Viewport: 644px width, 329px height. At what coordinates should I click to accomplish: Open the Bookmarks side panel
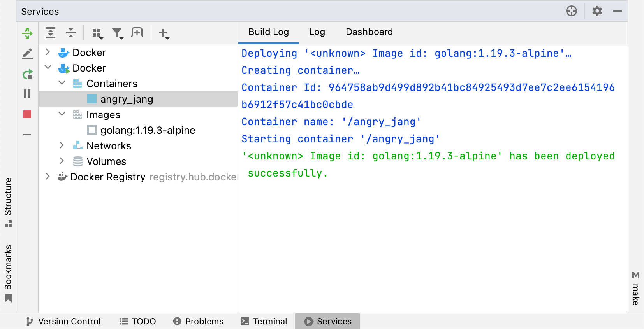click(8, 273)
